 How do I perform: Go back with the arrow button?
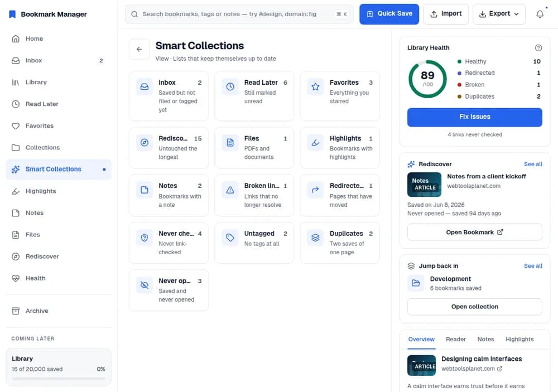(139, 49)
